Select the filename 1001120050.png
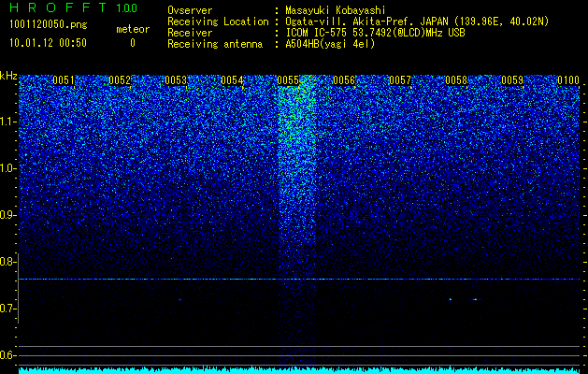The height and width of the screenshot is (374, 588). pyautogui.click(x=49, y=25)
